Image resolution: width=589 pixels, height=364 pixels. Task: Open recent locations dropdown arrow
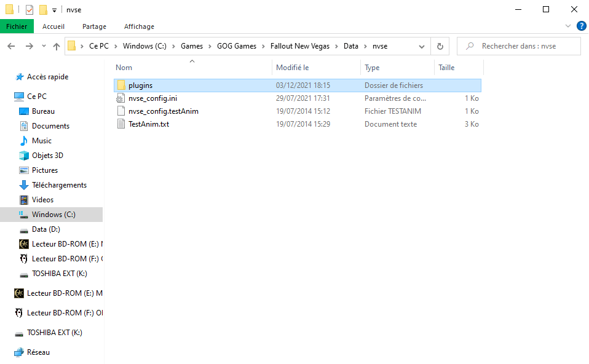44,46
